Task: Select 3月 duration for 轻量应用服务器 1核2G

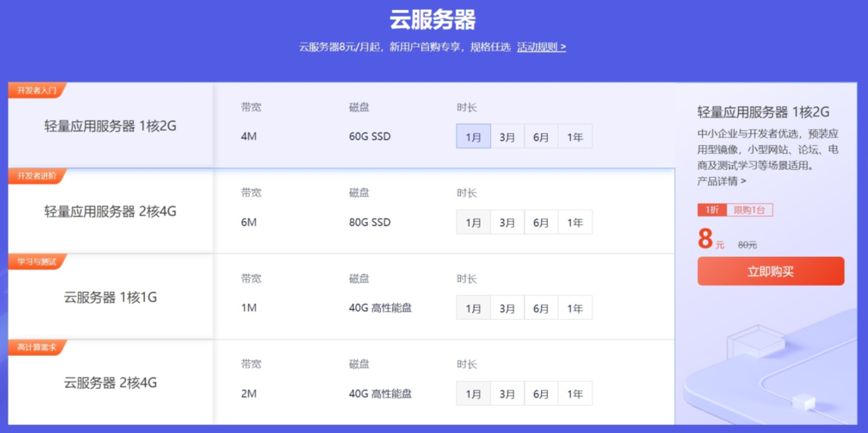Action: pyautogui.click(x=507, y=137)
